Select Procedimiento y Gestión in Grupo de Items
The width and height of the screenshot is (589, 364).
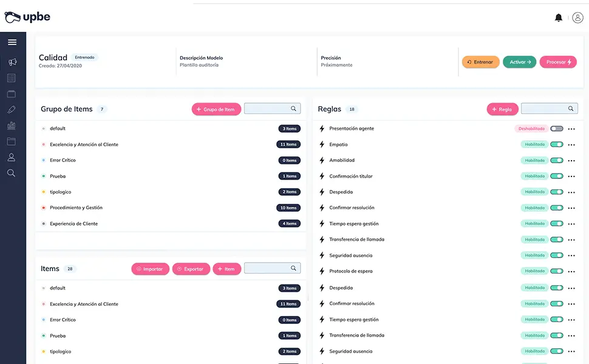(x=76, y=207)
